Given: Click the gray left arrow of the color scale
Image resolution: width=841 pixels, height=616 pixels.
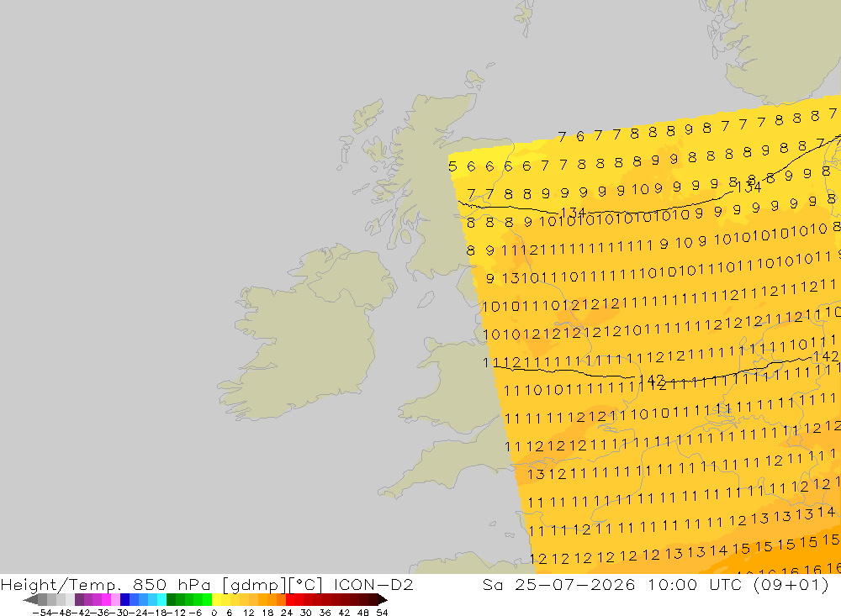Looking at the screenshot, I should click(30, 599).
